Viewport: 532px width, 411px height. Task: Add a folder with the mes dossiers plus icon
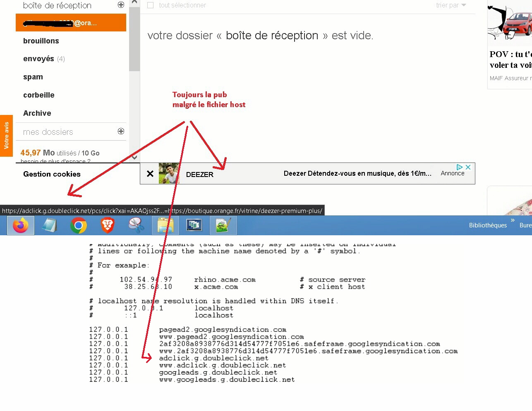pos(121,131)
